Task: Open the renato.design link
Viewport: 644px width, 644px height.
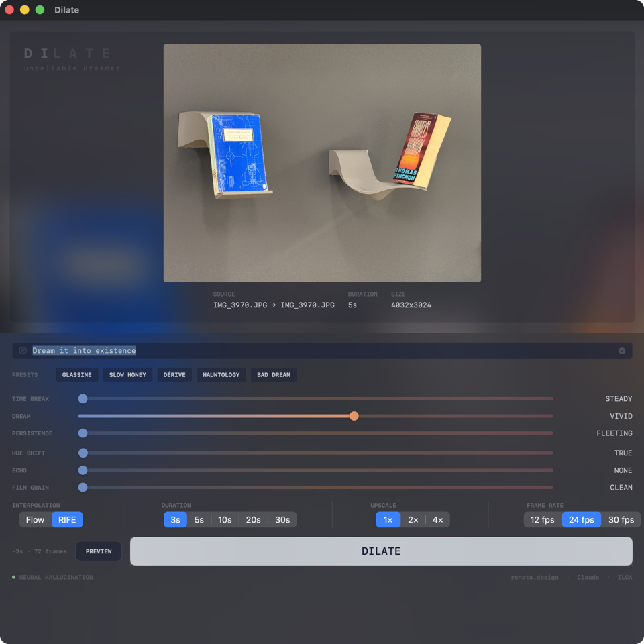Action: (x=535, y=578)
